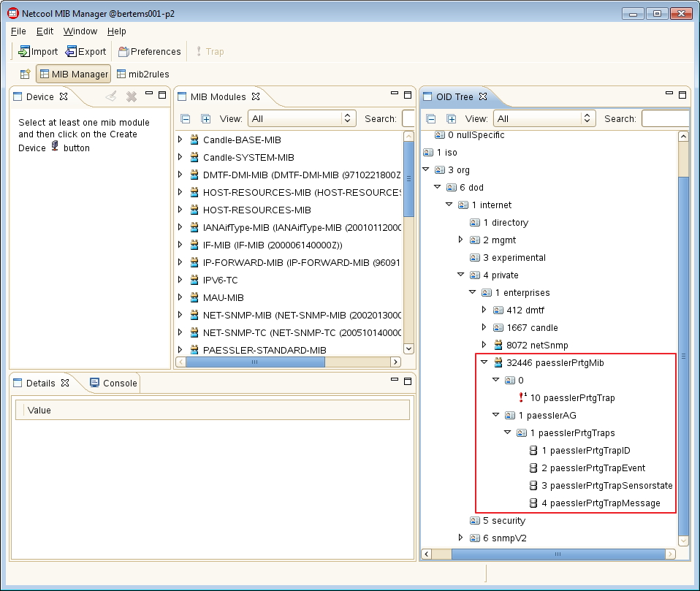Select 4 paesslerPrtgTrapMessage icon
This screenshot has height=591, width=700.
coord(533,503)
